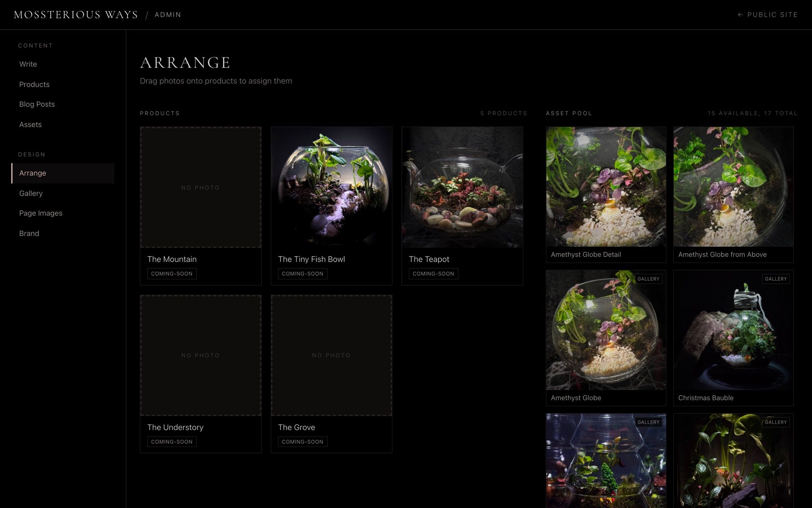Click the Amethyst Globe from Above caption
Screen dimensions: 812x508
(722, 254)
